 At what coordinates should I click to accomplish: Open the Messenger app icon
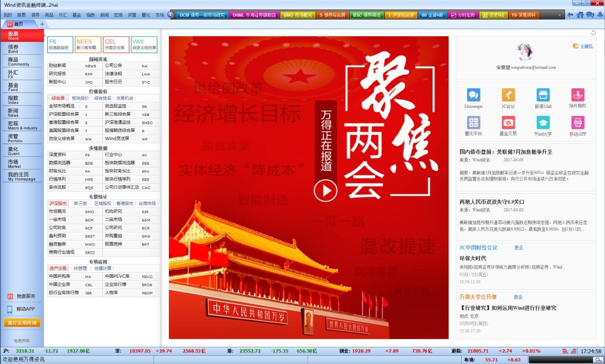[x=473, y=95]
